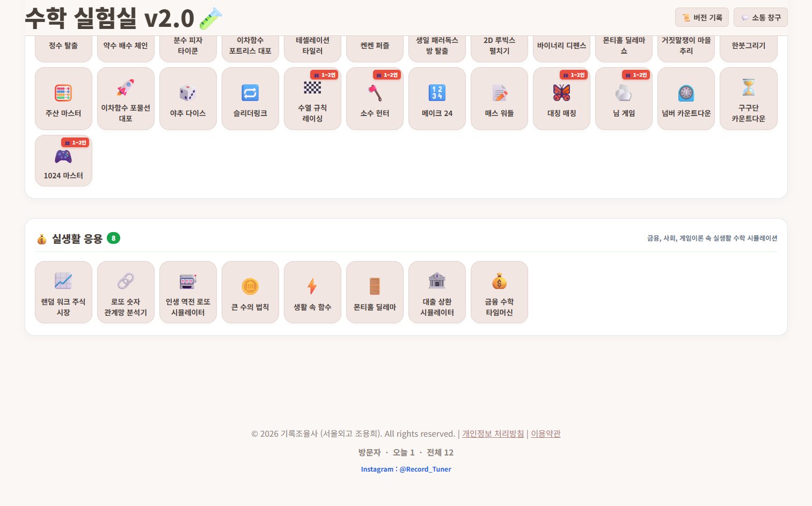The height and width of the screenshot is (506, 812).
Task: Select the 슬리더링크 puzzle tile
Action: pyautogui.click(x=250, y=99)
